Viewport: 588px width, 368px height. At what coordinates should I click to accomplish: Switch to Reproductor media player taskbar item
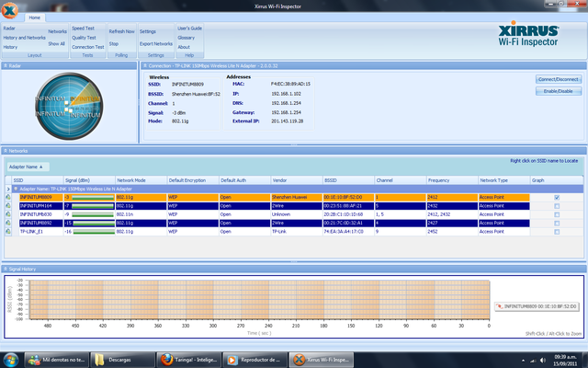click(x=255, y=360)
